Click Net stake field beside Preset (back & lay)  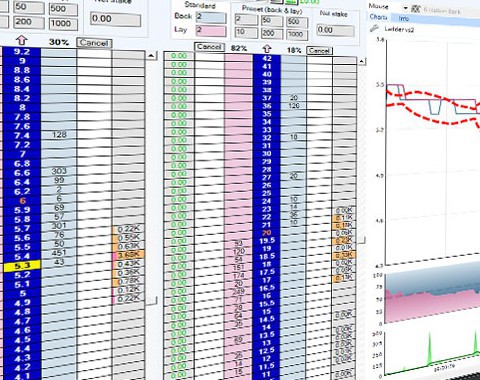[335, 31]
